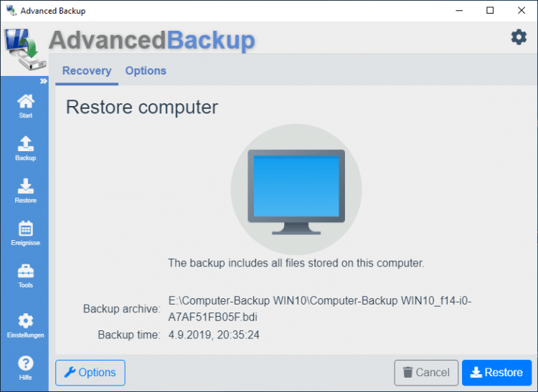The width and height of the screenshot is (538, 392).
Task: Click the Options button with wrench
Action: click(90, 373)
